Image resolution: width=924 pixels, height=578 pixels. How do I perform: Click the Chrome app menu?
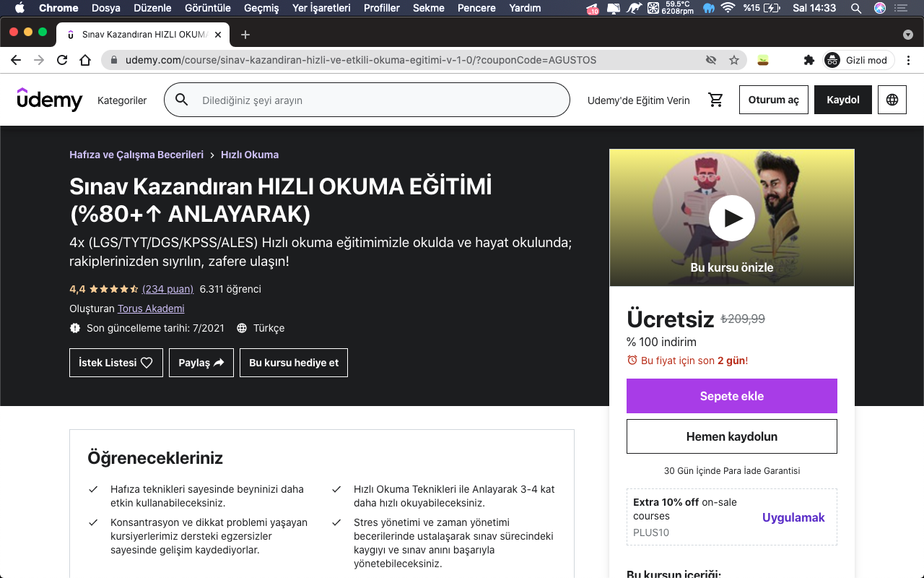[58, 8]
